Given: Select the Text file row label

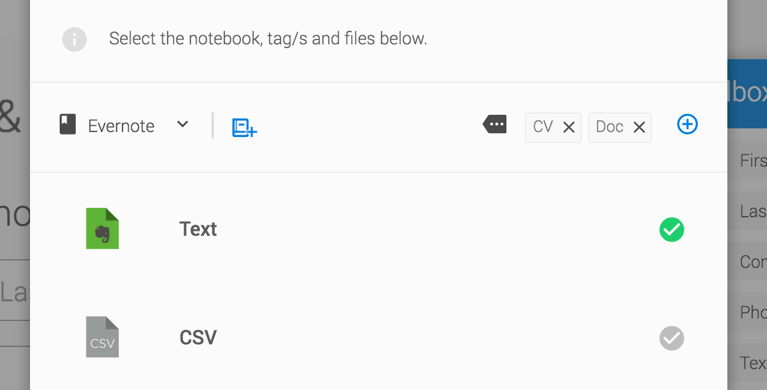Looking at the screenshot, I should [x=198, y=229].
